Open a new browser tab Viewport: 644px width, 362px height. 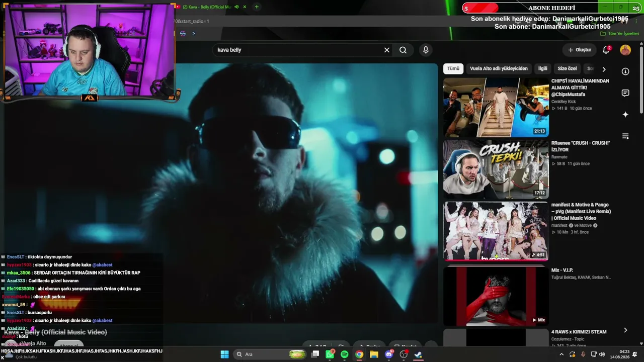(257, 7)
